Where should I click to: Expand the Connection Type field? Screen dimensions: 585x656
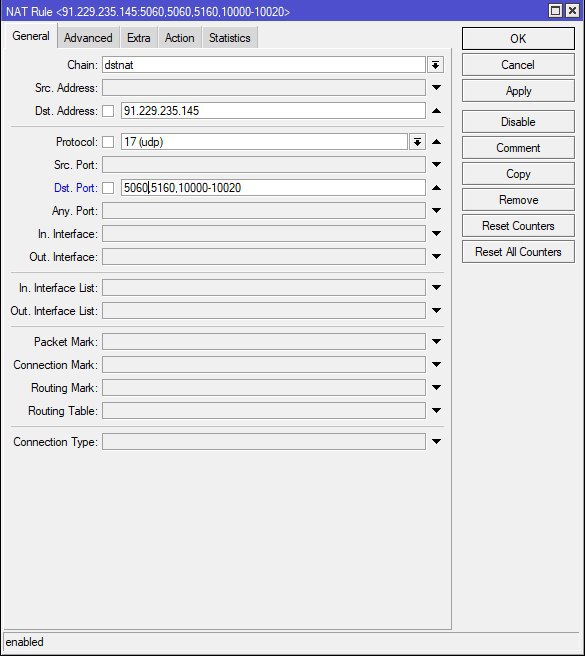tap(436, 441)
